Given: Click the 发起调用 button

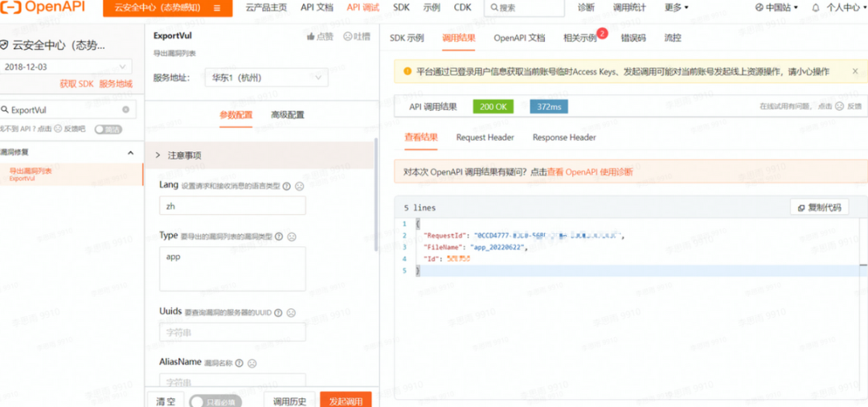Looking at the screenshot, I should coord(346,401).
